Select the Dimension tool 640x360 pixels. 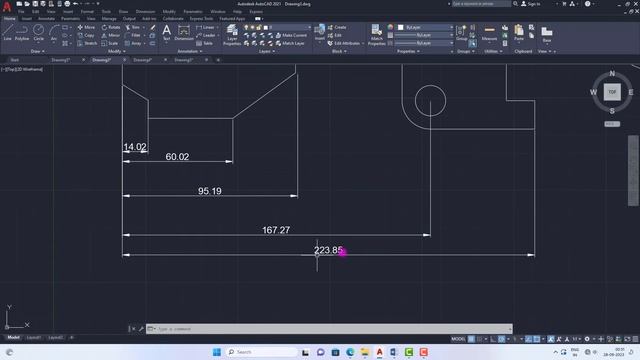click(x=184, y=32)
